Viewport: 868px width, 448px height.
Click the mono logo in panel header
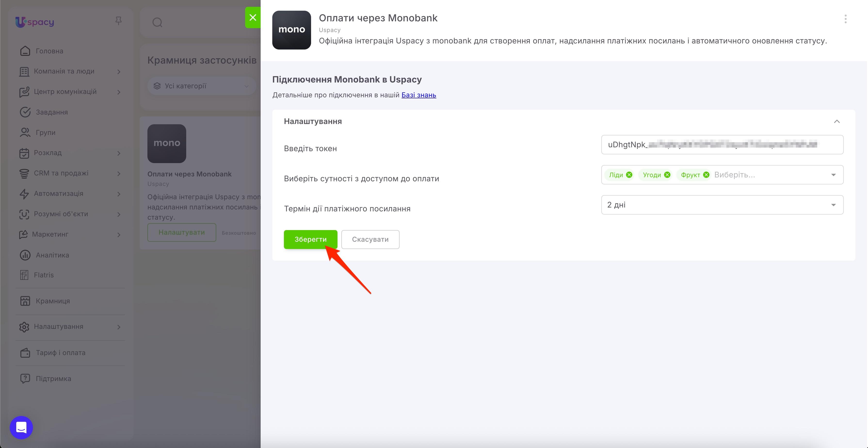pyautogui.click(x=291, y=30)
